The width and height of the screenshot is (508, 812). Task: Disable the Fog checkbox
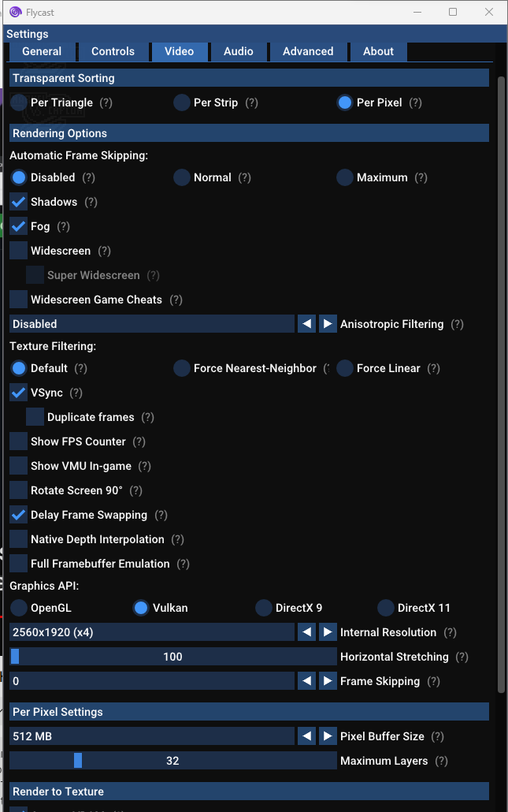(x=17, y=226)
